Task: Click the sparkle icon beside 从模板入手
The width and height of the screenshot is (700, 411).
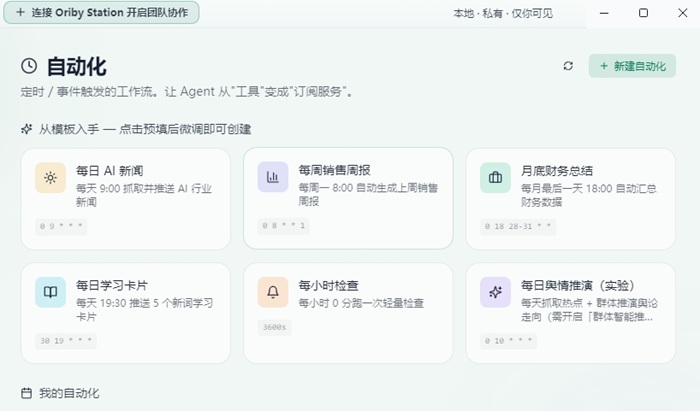Action: 26,129
